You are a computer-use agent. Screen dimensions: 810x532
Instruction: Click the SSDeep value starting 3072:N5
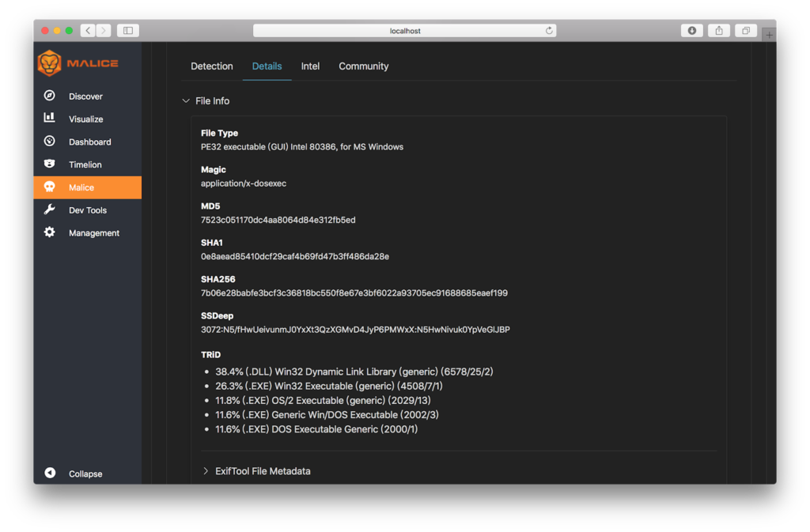coord(355,330)
